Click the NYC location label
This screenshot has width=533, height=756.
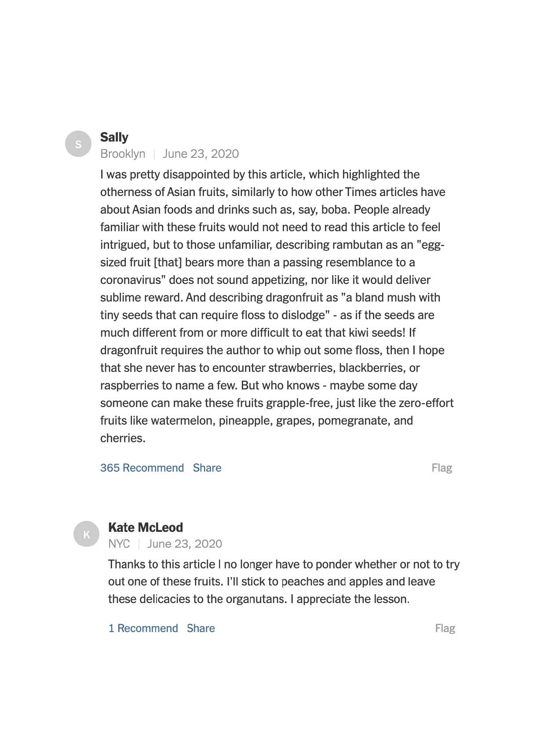coord(119,544)
